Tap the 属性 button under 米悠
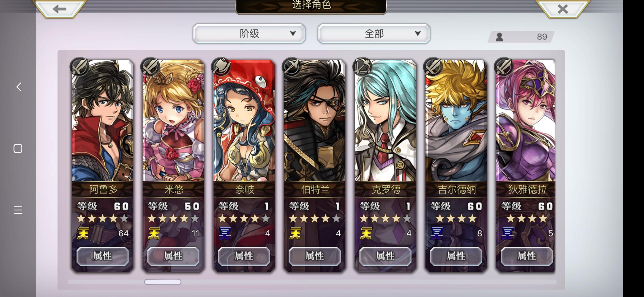644x297 pixels. click(x=173, y=256)
